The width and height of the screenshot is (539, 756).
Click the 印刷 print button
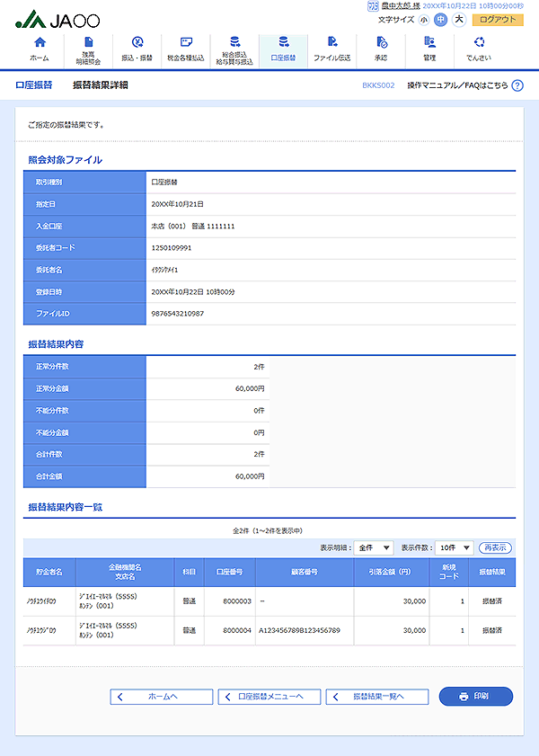[476, 696]
